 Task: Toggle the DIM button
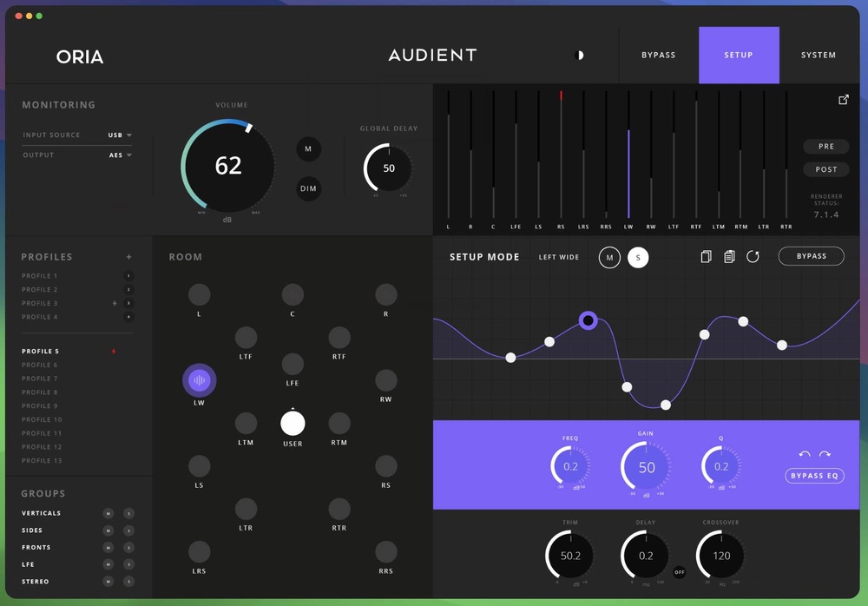(308, 189)
